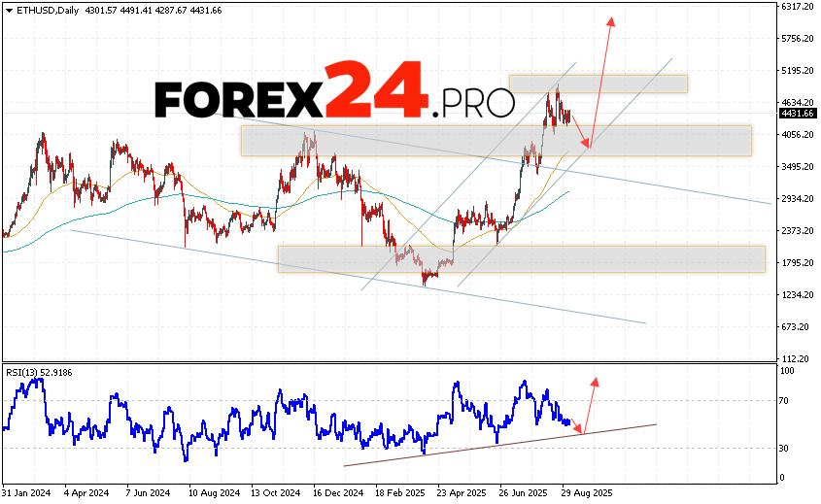Click the 31 Jan 2024 date label
The image size is (821, 504).
coord(27,494)
